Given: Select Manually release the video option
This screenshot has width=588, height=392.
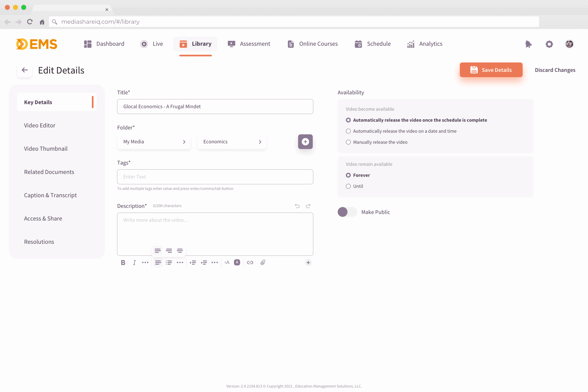Looking at the screenshot, I should pos(348,142).
